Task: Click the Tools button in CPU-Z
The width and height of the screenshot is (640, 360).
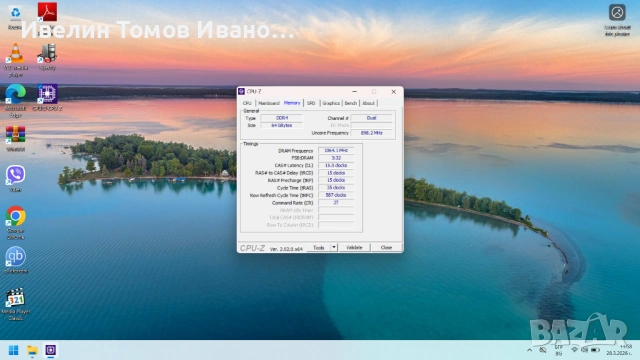Action: pyautogui.click(x=319, y=248)
